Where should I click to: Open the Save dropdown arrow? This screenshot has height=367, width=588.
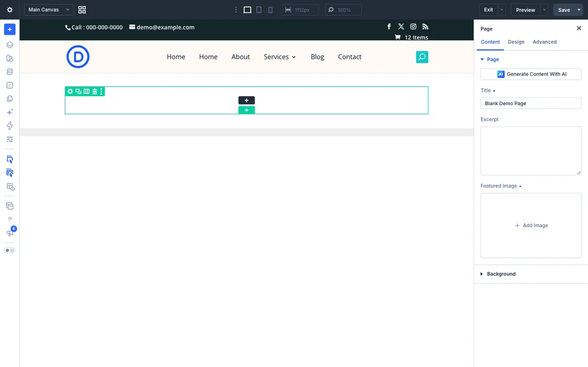pos(579,10)
